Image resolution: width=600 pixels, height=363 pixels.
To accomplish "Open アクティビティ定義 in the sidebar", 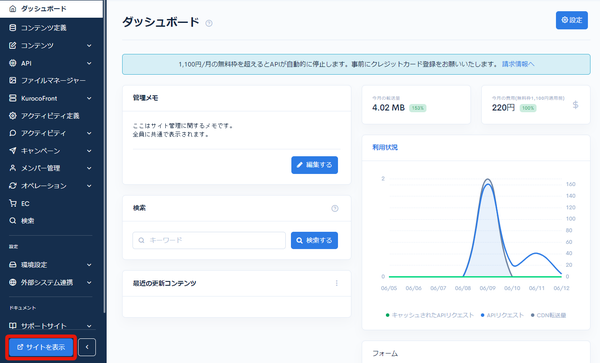I will pyautogui.click(x=51, y=116).
